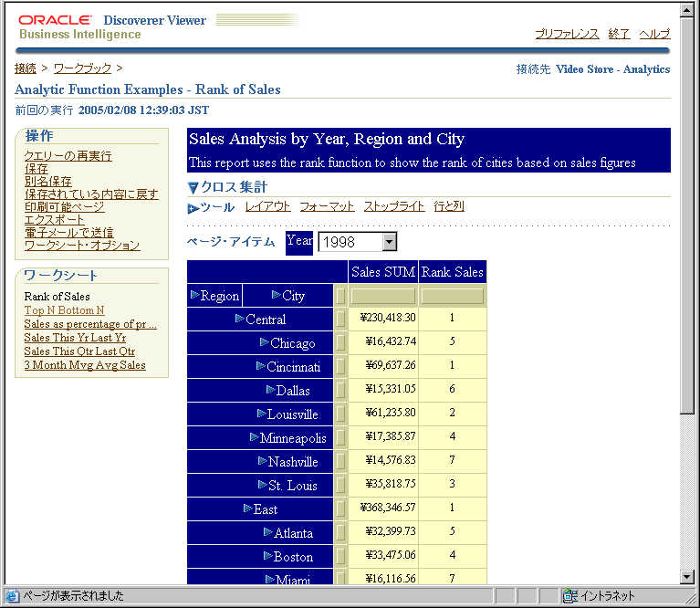Click the scrollbar down arrow
The width and height of the screenshot is (700, 608).
point(687,577)
